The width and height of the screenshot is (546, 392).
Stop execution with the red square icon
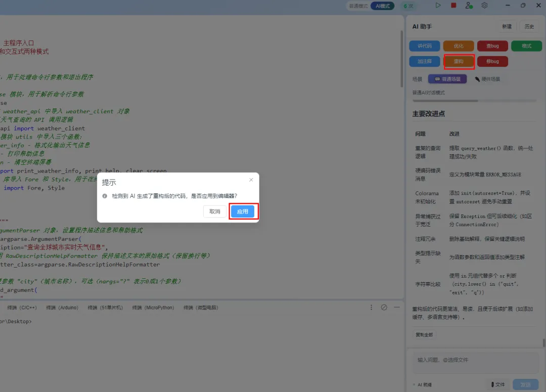click(453, 5)
